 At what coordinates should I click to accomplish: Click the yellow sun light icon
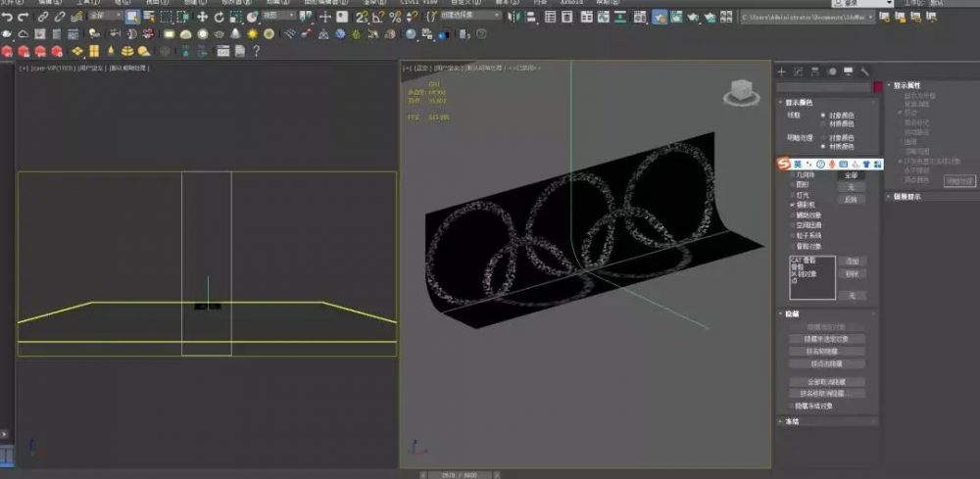[x=252, y=33]
